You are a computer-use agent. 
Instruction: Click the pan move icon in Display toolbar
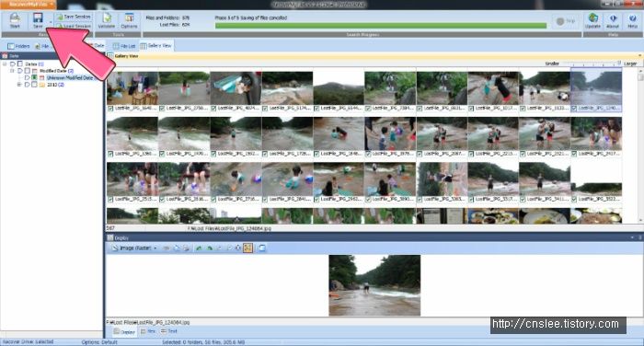point(237,248)
